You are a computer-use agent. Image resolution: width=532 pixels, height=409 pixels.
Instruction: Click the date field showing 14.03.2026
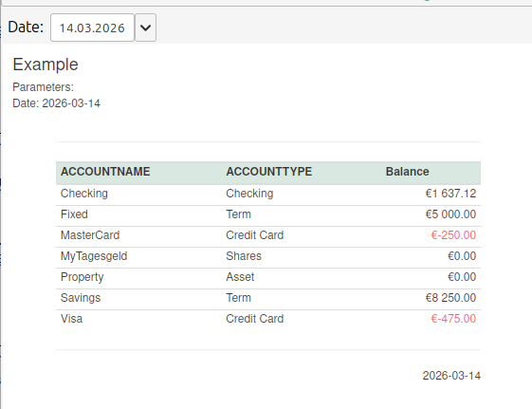point(92,28)
